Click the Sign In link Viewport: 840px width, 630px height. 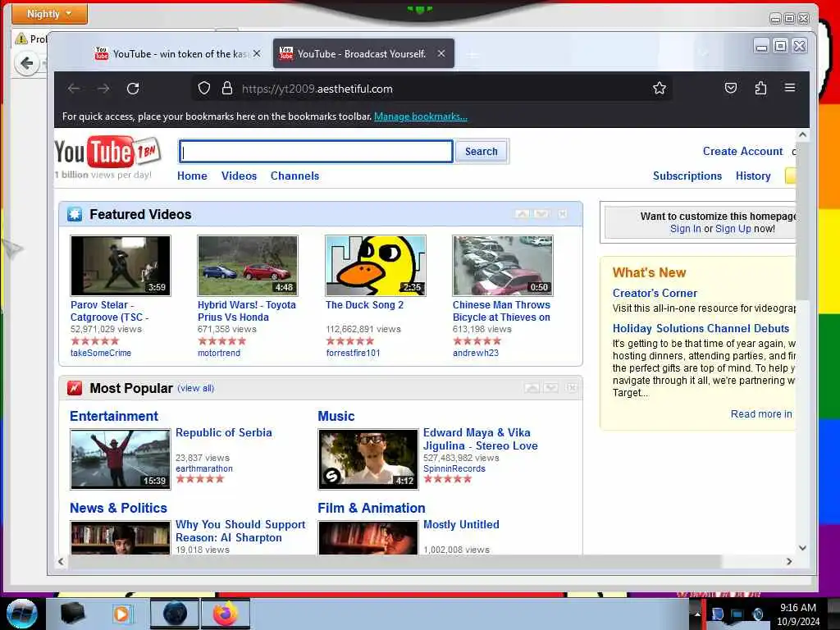tap(685, 229)
